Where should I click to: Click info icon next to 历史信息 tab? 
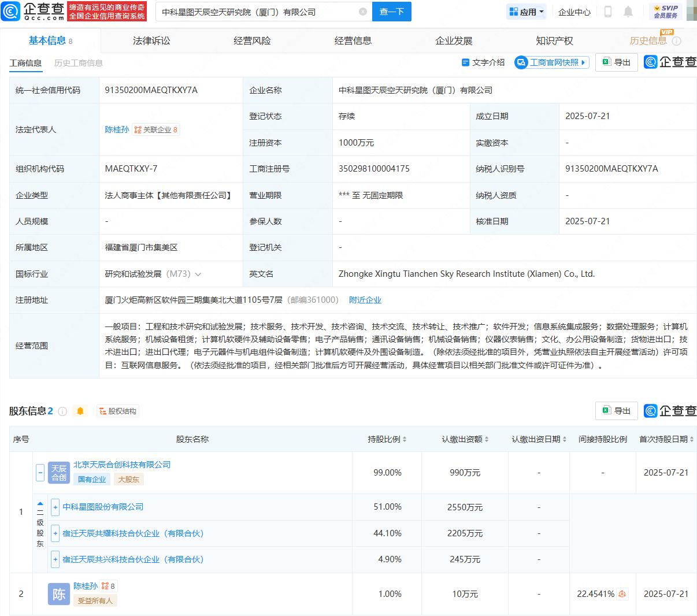[x=677, y=41]
